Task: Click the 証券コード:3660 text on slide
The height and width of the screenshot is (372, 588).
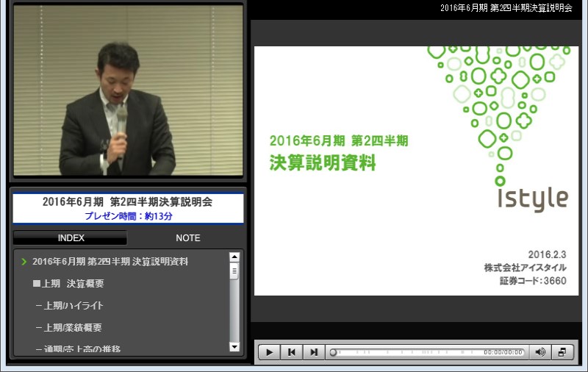Action: coord(533,281)
